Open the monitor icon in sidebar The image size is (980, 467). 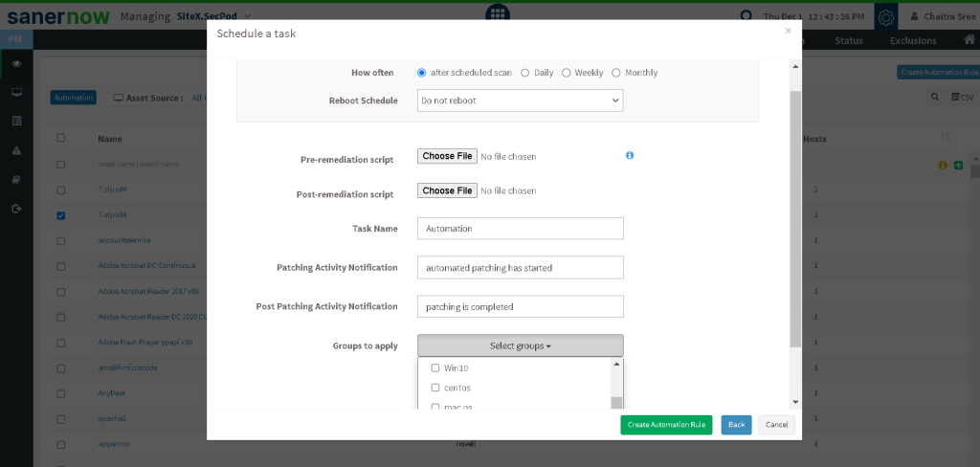[x=17, y=93]
